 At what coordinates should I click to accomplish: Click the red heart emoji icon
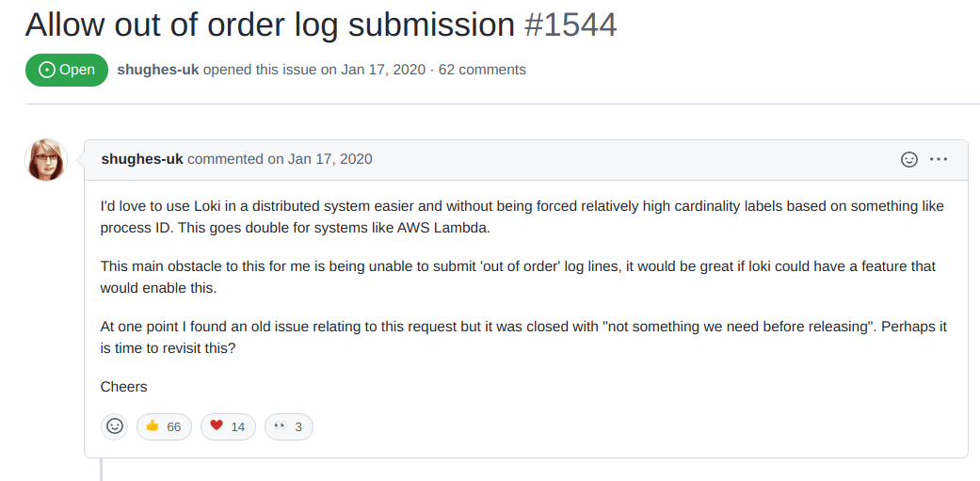click(x=217, y=426)
